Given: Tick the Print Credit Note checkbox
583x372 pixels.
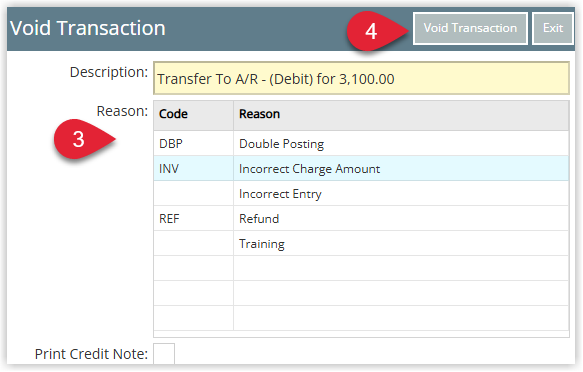Looking at the screenshot, I should 164,353.
